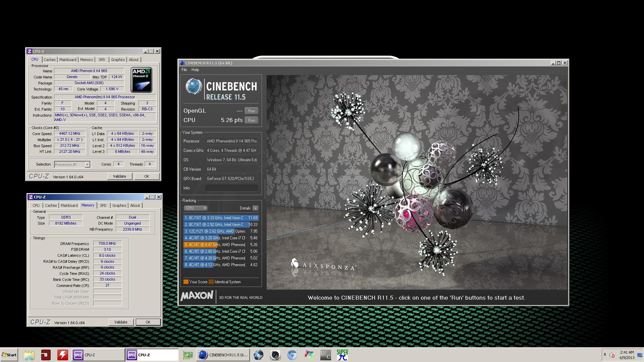Switch to the active CPU-Z taskbar button
Viewport: 644px width, 362px height.
pyautogui.click(x=152, y=355)
